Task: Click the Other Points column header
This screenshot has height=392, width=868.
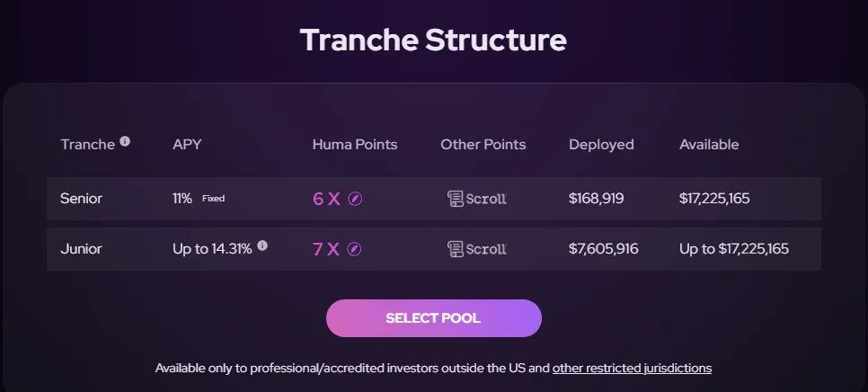Action: pyautogui.click(x=483, y=144)
